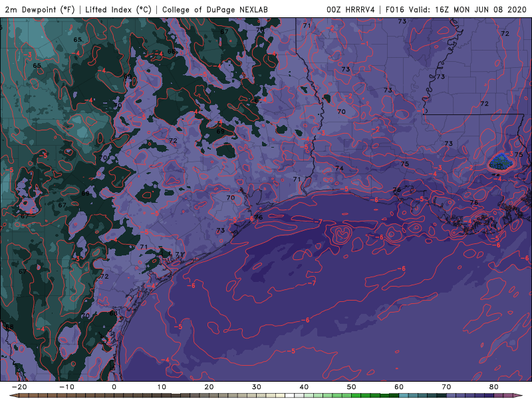Click the right arrow end of the color bar

tap(519, 396)
